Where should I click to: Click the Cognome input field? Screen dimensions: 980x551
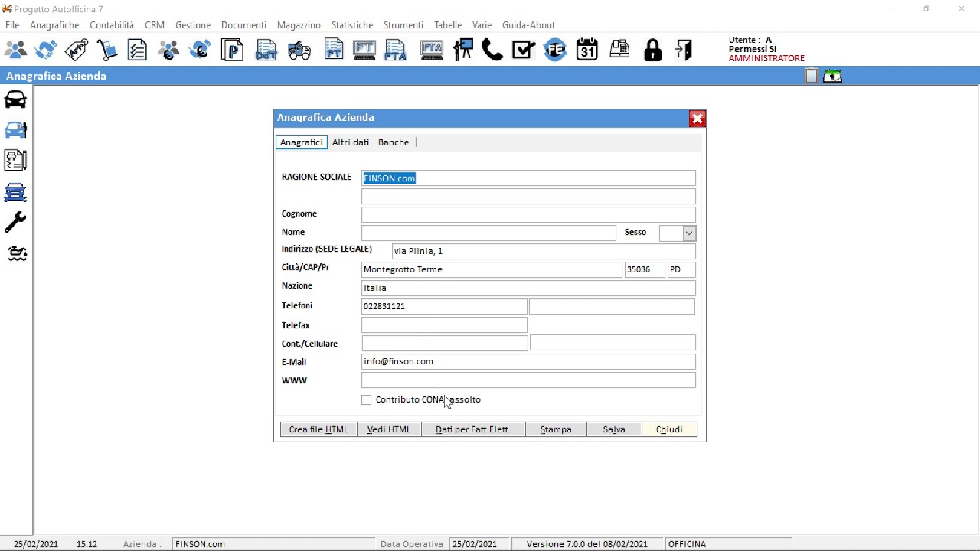[x=528, y=214]
